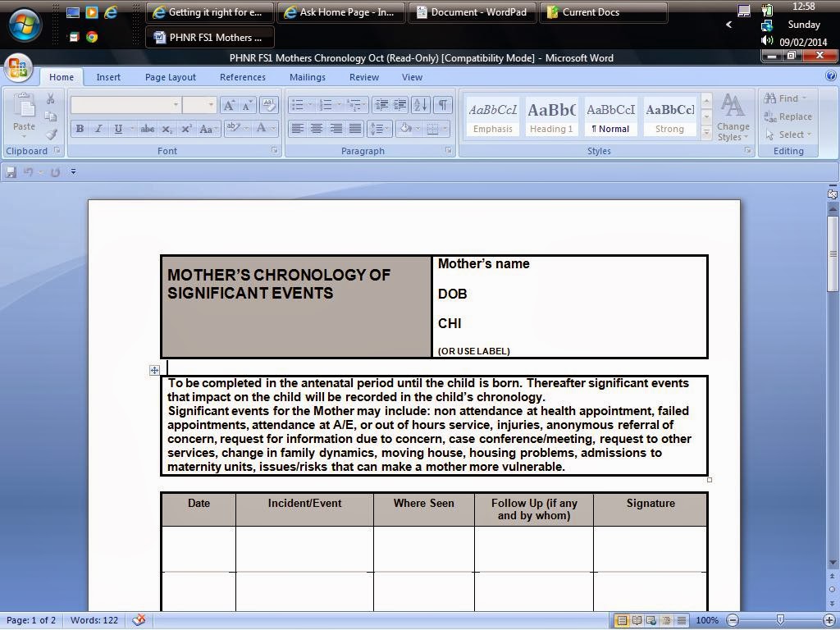
Task: Click the Shrink Font icon
Action: click(247, 105)
